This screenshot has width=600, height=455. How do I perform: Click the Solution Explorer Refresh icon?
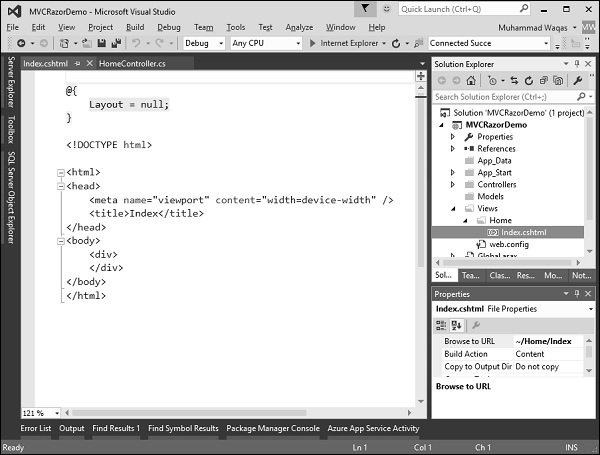point(529,80)
